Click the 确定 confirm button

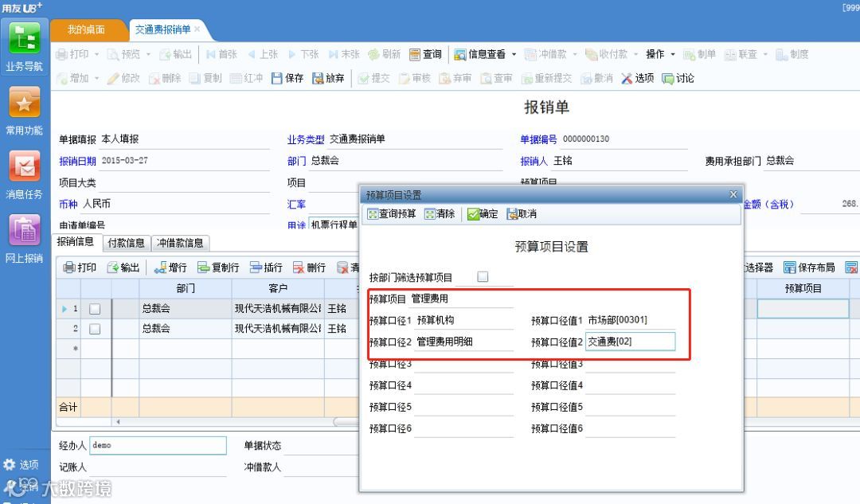point(483,214)
